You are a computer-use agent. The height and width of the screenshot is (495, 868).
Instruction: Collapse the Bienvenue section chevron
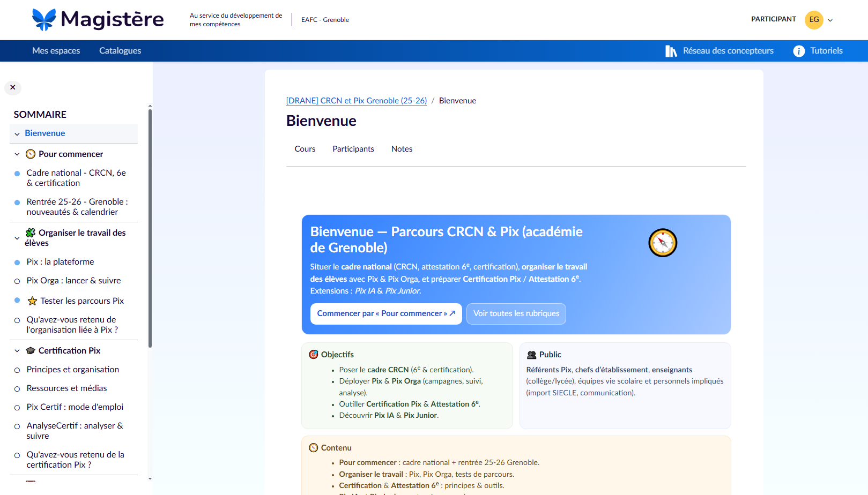(x=17, y=134)
